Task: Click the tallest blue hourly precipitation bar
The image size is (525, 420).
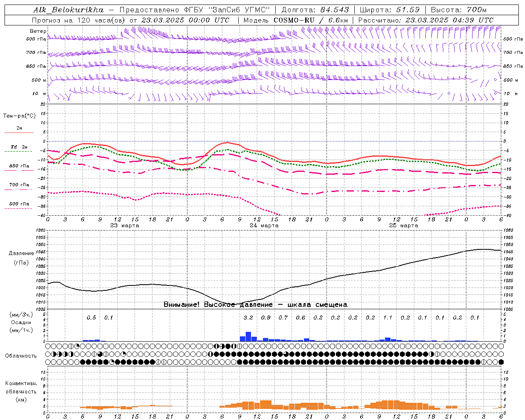Action: point(248,337)
